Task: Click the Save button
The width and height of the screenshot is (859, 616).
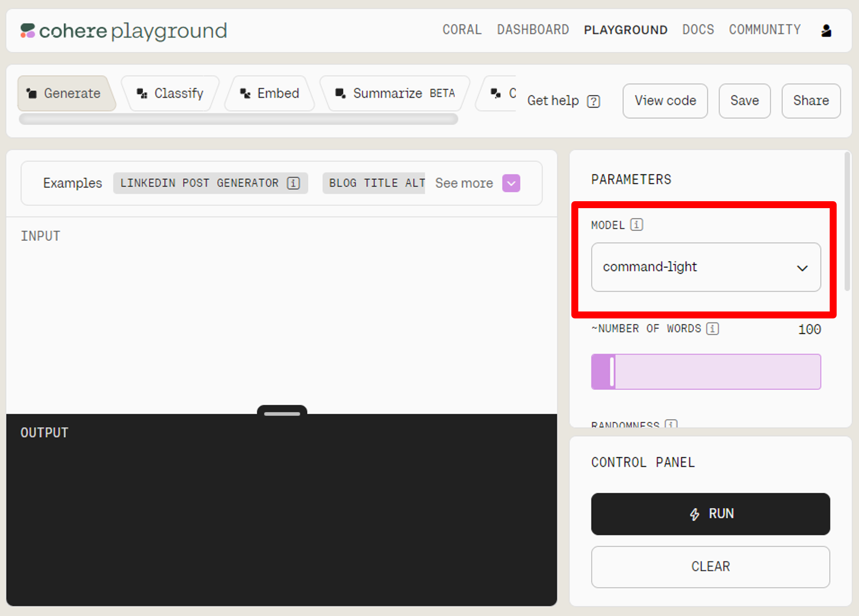Action: click(x=745, y=101)
